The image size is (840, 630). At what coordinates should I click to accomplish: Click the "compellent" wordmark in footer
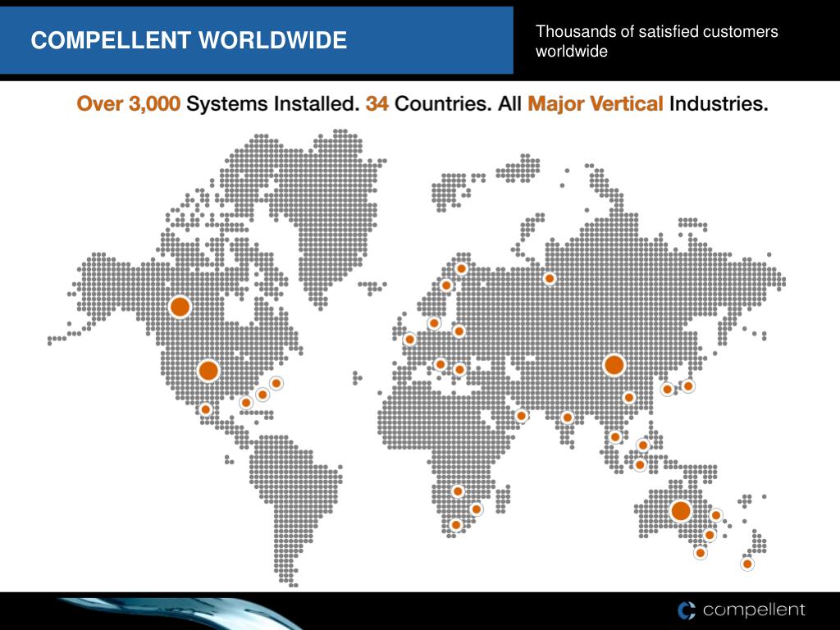(754, 609)
